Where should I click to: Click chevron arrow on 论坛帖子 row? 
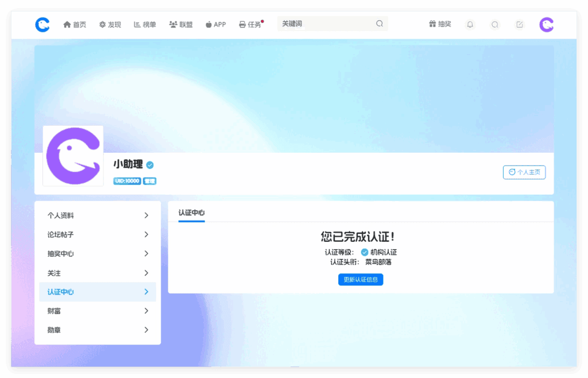coord(146,234)
